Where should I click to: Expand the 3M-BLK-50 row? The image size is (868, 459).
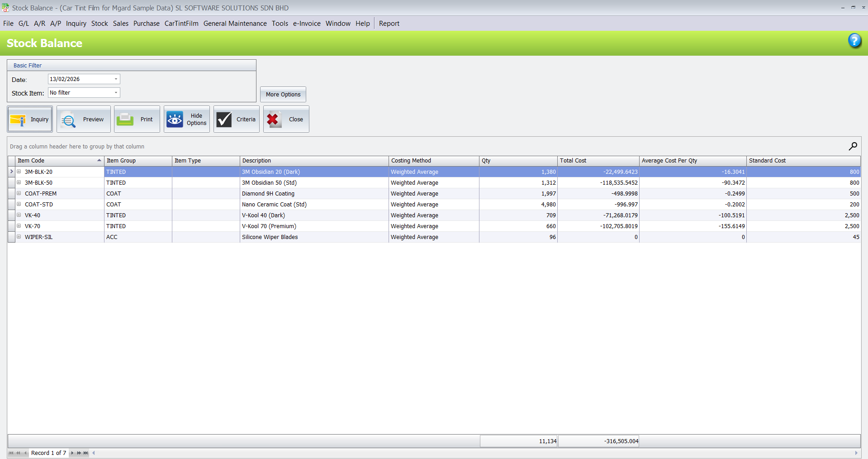tap(19, 182)
